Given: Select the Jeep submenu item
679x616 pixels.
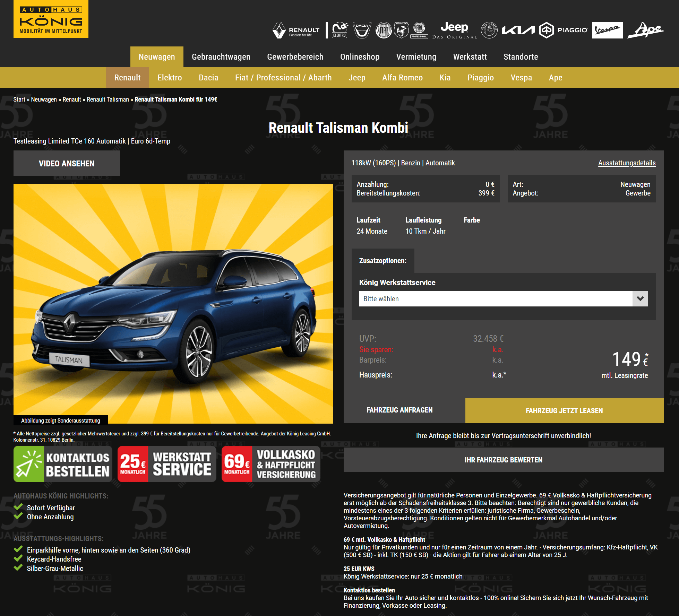Looking at the screenshot, I should coord(357,78).
